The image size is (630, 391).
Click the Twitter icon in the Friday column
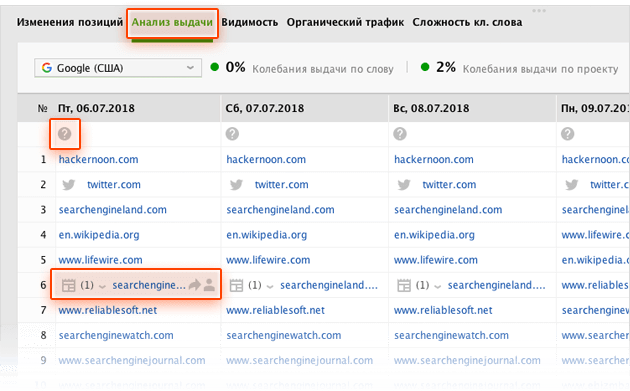[x=69, y=185]
